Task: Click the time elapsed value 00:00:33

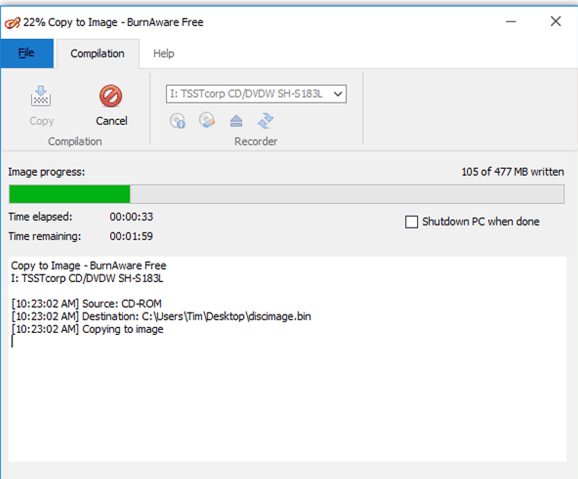Action: point(131,217)
